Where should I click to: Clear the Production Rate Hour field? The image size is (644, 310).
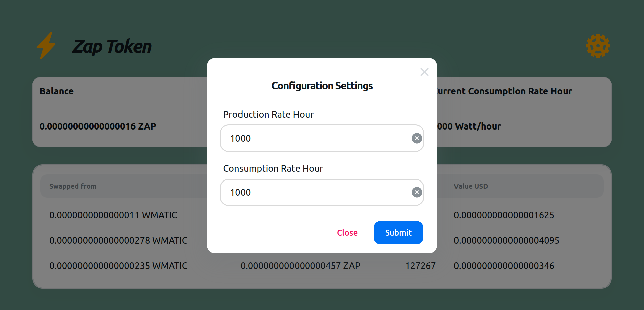coord(417,138)
